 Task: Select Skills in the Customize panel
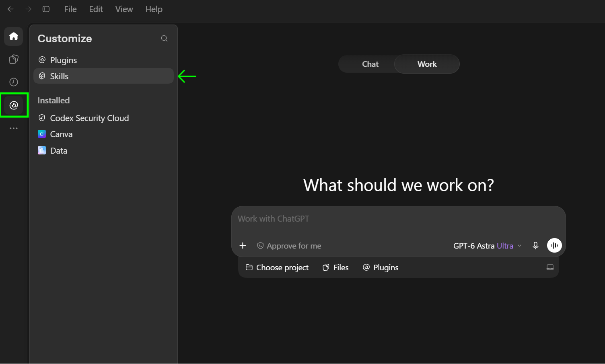(x=103, y=76)
